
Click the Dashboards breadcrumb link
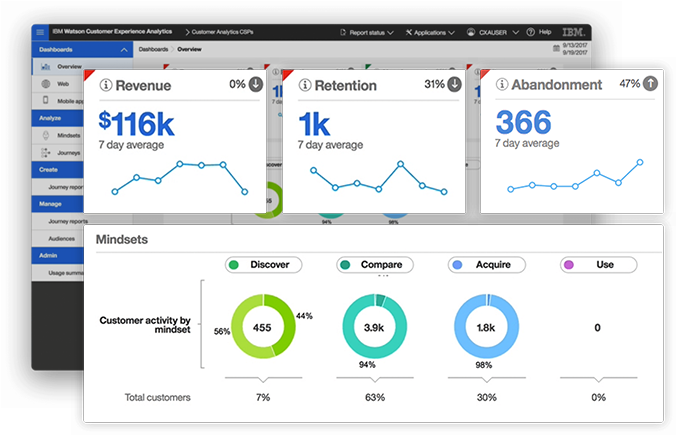(x=153, y=49)
